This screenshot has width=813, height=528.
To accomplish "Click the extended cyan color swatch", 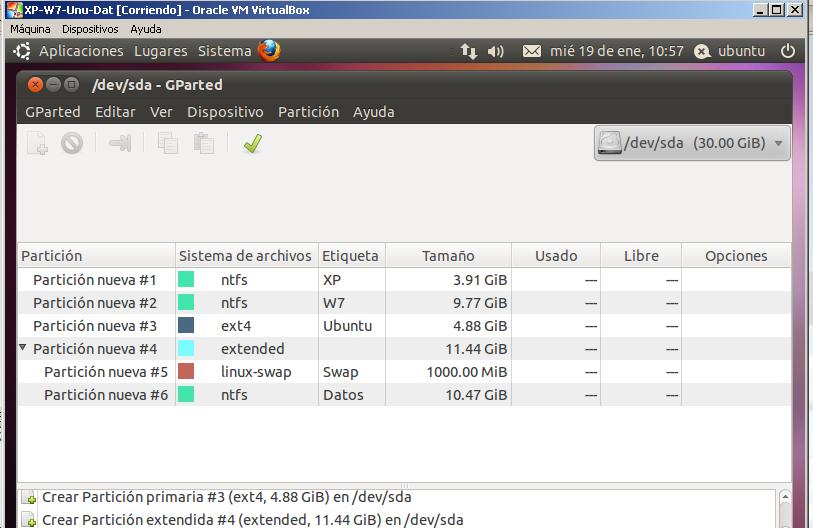I will (186, 348).
